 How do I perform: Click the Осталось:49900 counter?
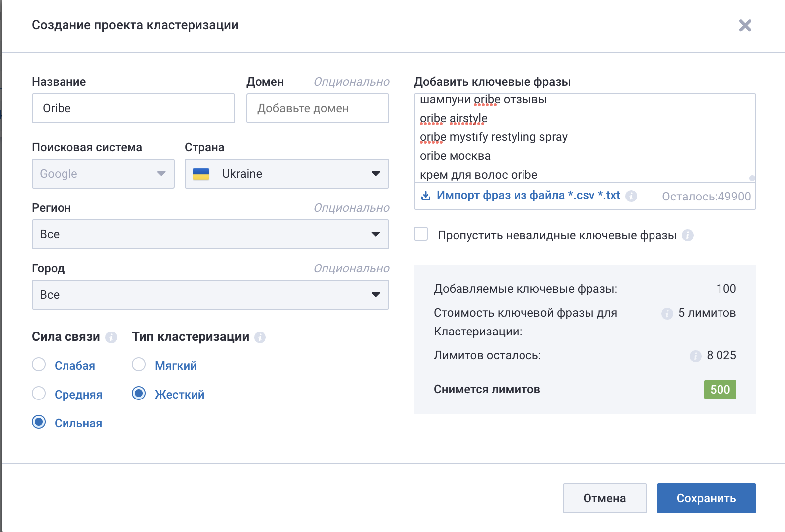point(707,197)
